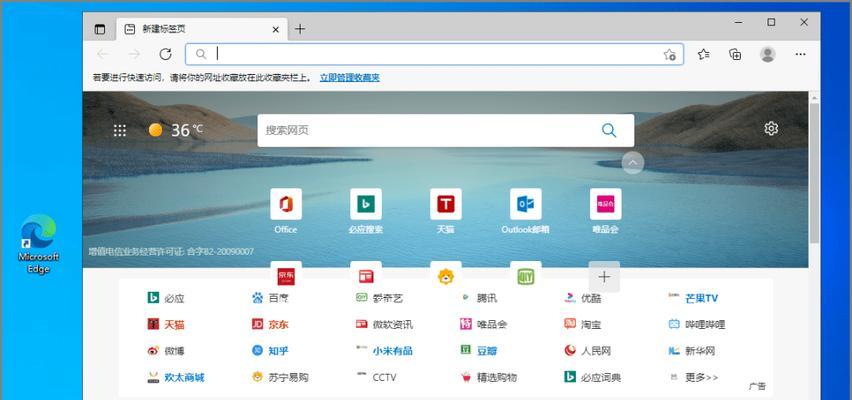The image size is (852, 400).
Task: Open the 淘宝 link
Action: pyautogui.click(x=582, y=324)
